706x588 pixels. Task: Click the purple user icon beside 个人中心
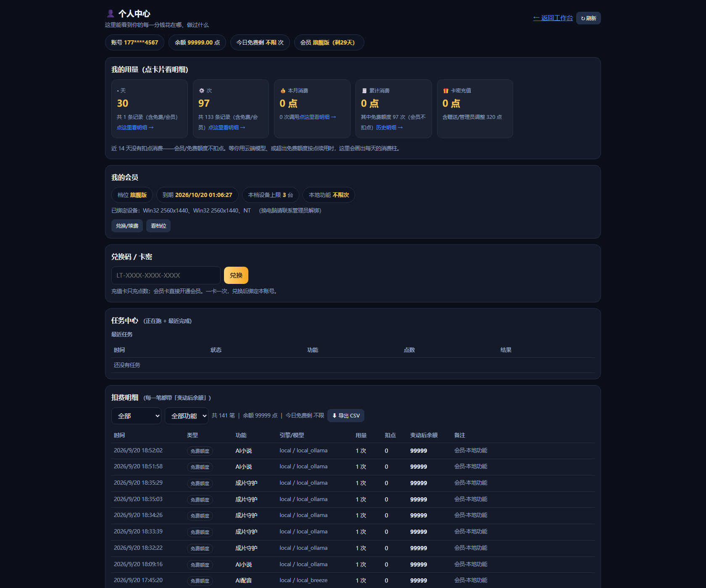coord(111,13)
